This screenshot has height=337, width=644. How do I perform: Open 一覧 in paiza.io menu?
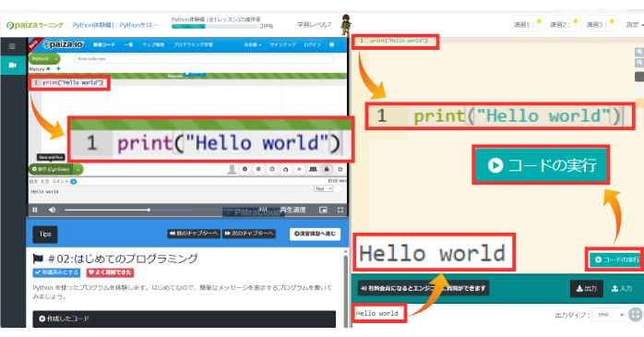(128, 45)
